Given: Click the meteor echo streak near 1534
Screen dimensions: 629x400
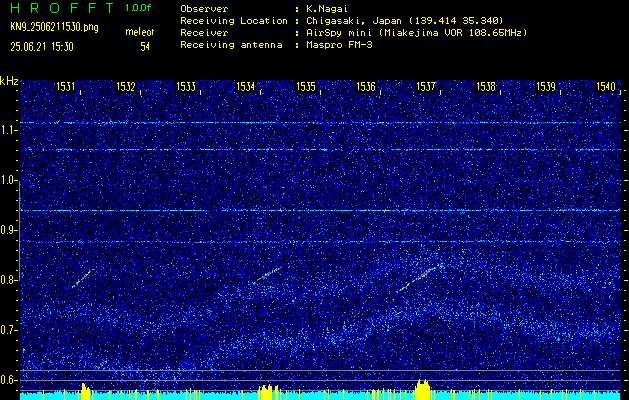Looking at the screenshot, I should click(268, 275).
